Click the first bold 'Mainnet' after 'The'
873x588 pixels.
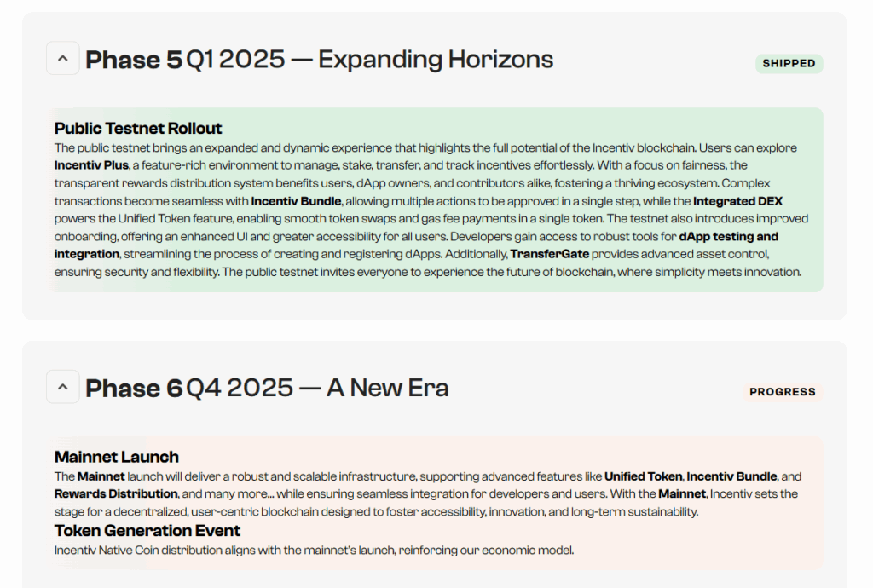[101, 476]
